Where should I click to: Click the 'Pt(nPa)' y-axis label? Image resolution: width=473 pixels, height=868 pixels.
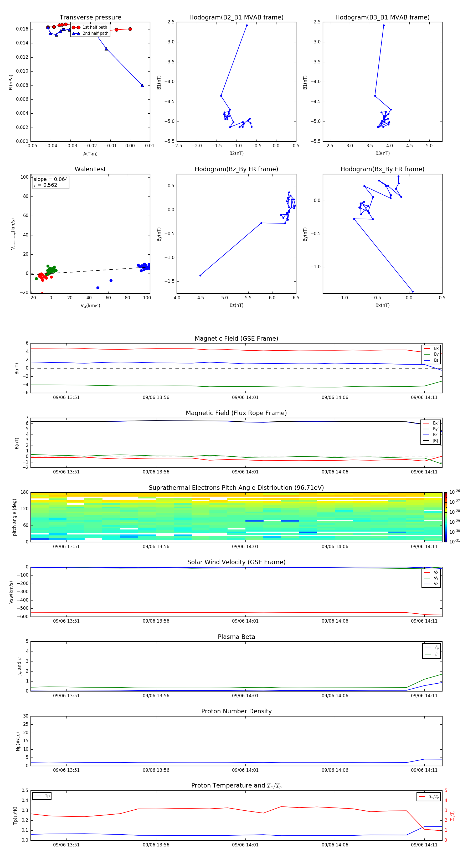11,82
